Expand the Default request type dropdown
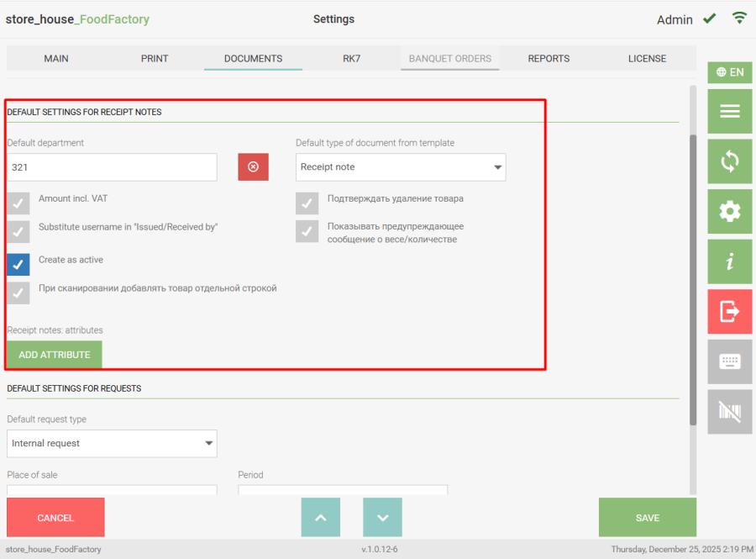Viewport: 756px width, 559px height. pos(112,444)
